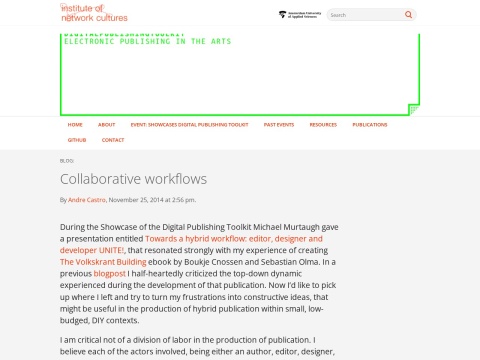Screen dimensions: 480x360
Task: Click the Blog breadcrumb label
Action: [x=67, y=161]
